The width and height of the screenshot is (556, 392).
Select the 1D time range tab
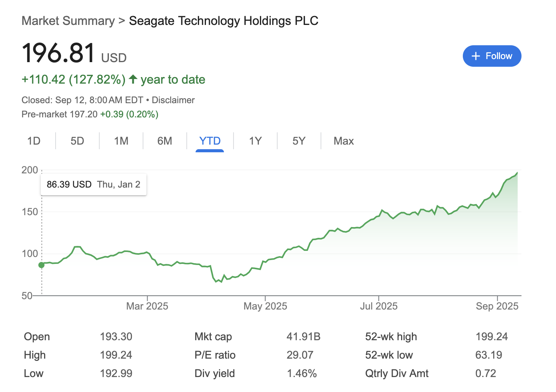[34, 141]
